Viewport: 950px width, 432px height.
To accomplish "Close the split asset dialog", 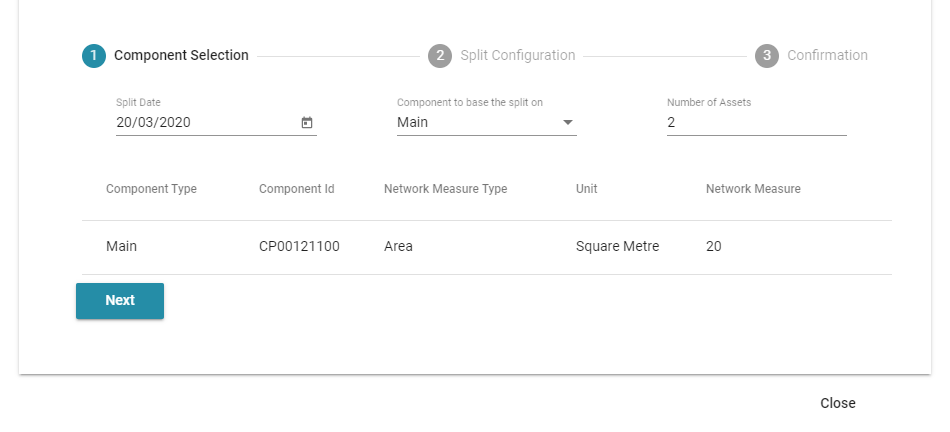I will [838, 403].
